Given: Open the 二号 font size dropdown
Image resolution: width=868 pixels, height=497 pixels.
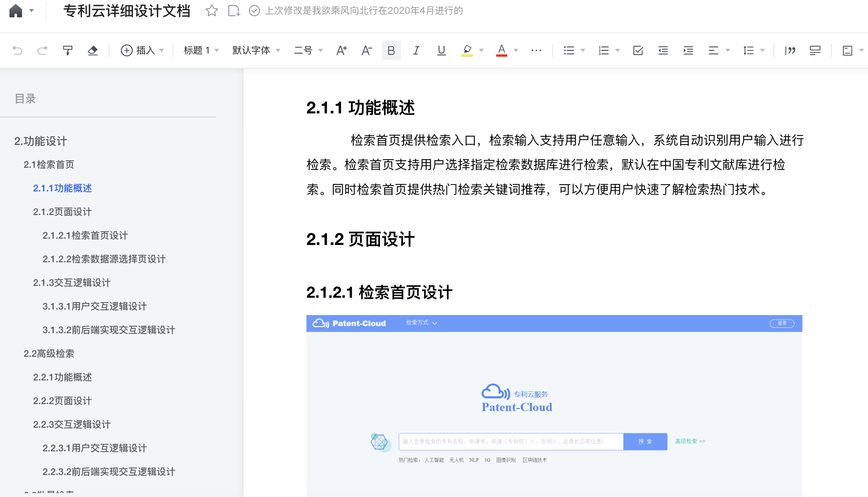Looking at the screenshot, I should coord(308,50).
